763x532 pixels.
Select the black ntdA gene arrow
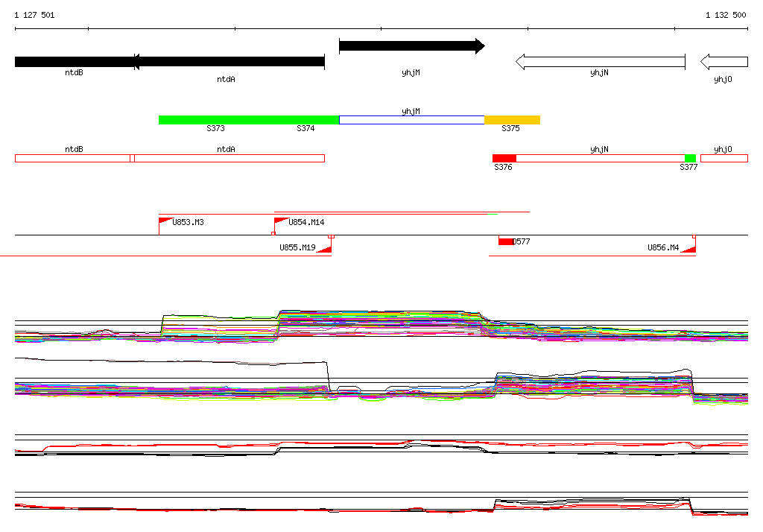[229, 62]
